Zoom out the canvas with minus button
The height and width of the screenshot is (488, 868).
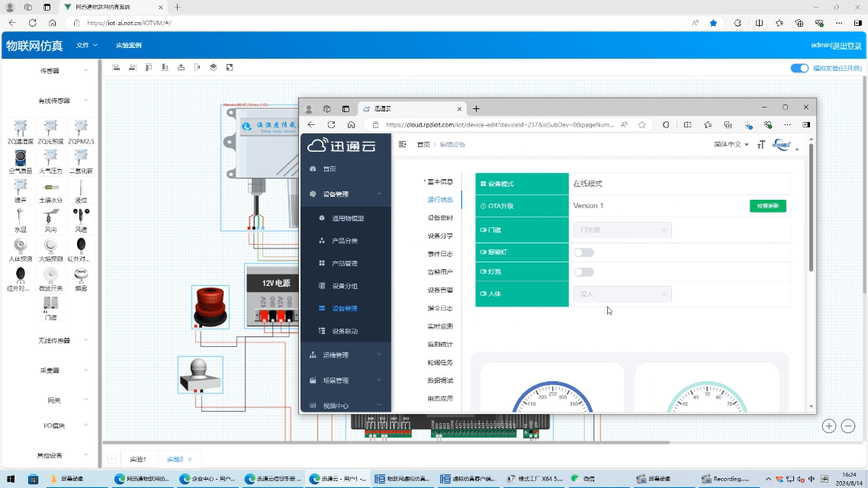(848, 426)
